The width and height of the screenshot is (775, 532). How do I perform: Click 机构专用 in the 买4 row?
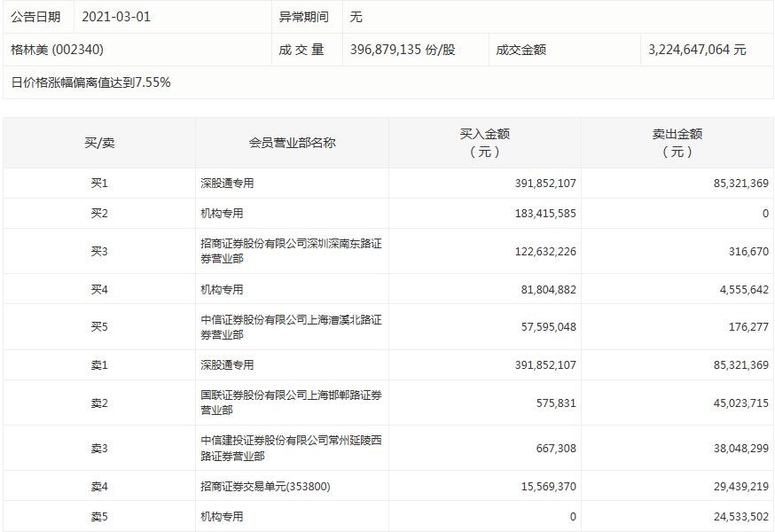[x=222, y=290]
